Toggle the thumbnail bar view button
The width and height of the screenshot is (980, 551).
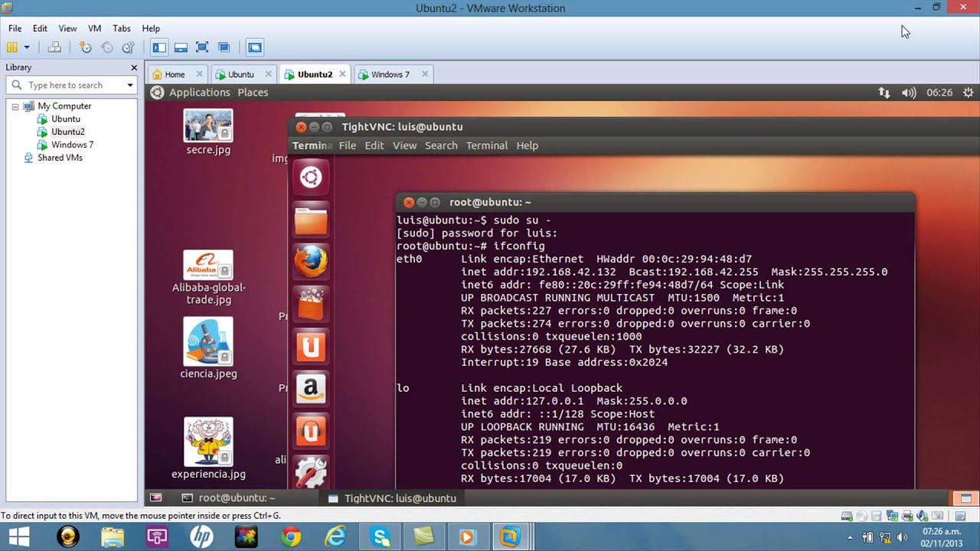point(181,47)
